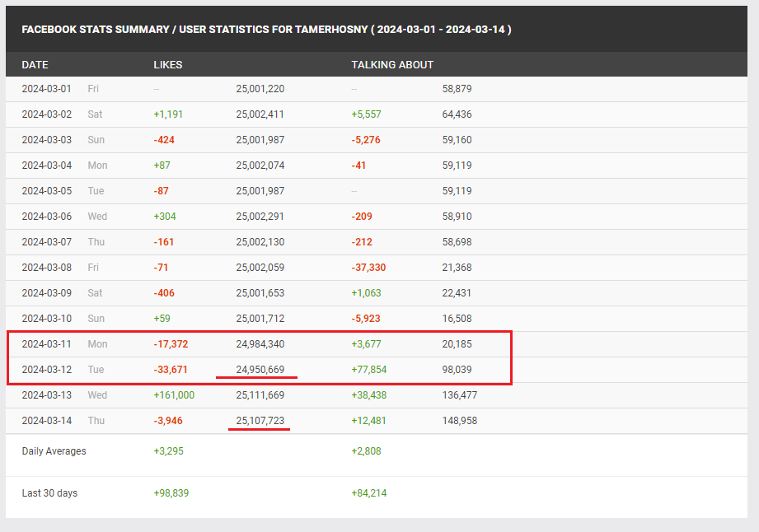This screenshot has width=759, height=532.
Task: Click talking about value 98,039
Action: click(457, 370)
